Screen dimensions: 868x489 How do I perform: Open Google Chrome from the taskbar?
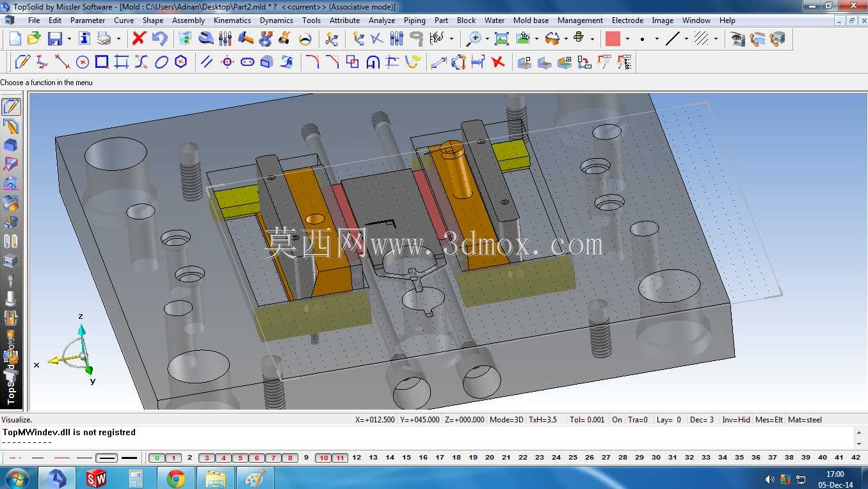[x=175, y=478]
